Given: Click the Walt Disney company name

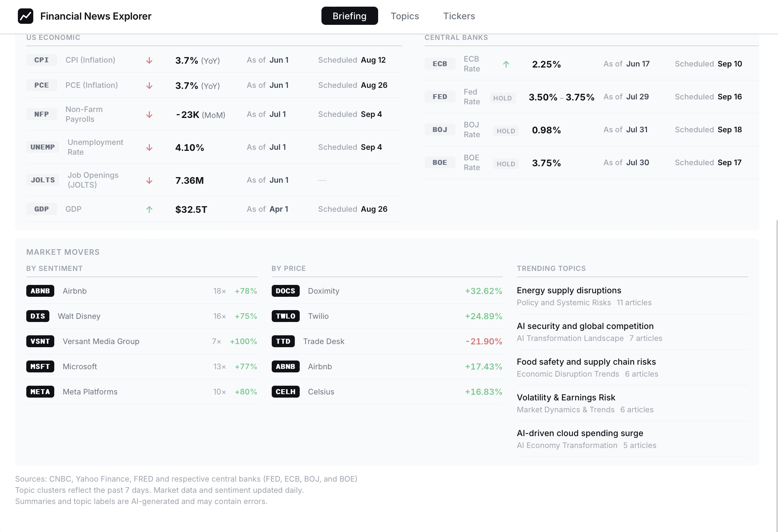Looking at the screenshot, I should point(79,316).
